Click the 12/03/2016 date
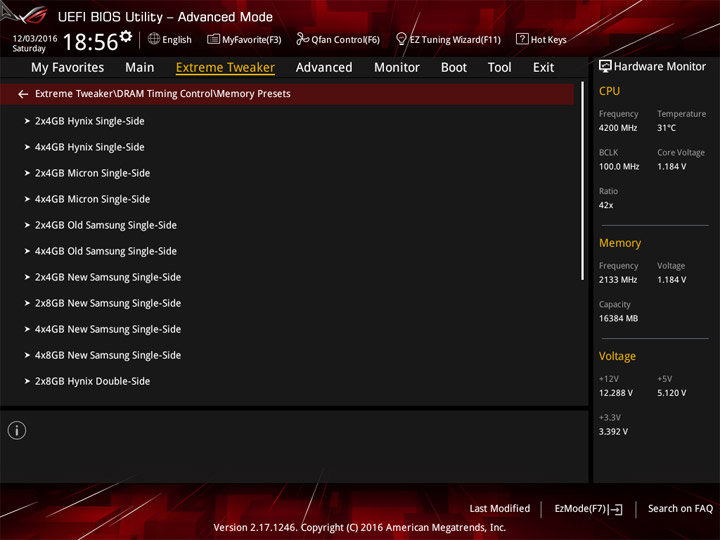720x540 pixels. pyautogui.click(x=35, y=39)
